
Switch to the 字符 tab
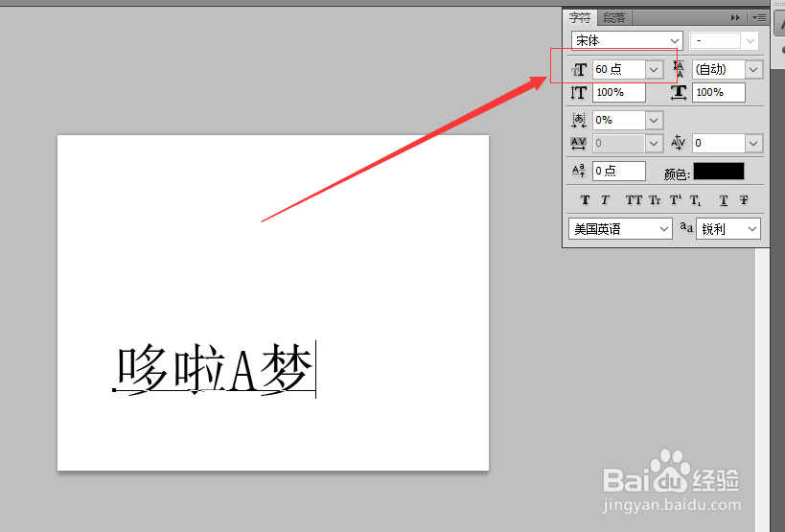click(x=580, y=18)
